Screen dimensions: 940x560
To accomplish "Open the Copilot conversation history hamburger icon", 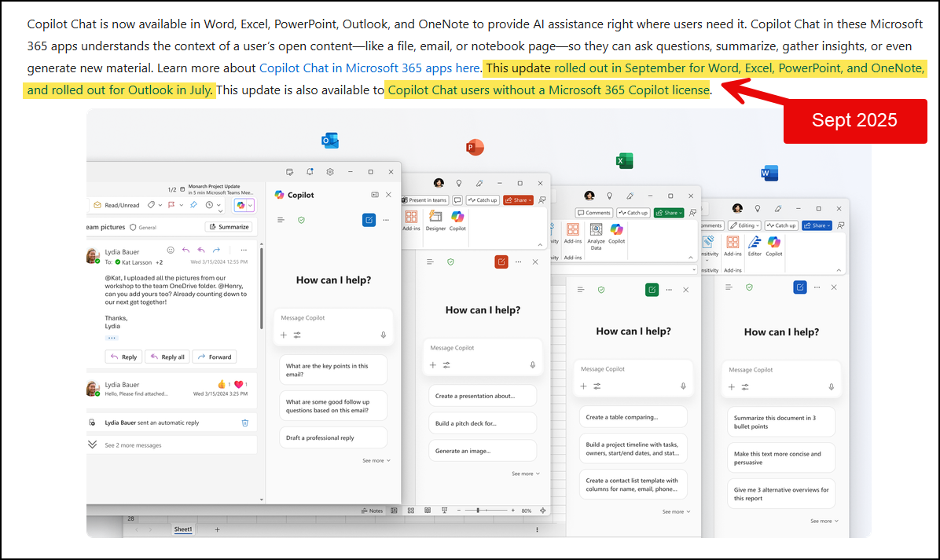I will click(281, 220).
